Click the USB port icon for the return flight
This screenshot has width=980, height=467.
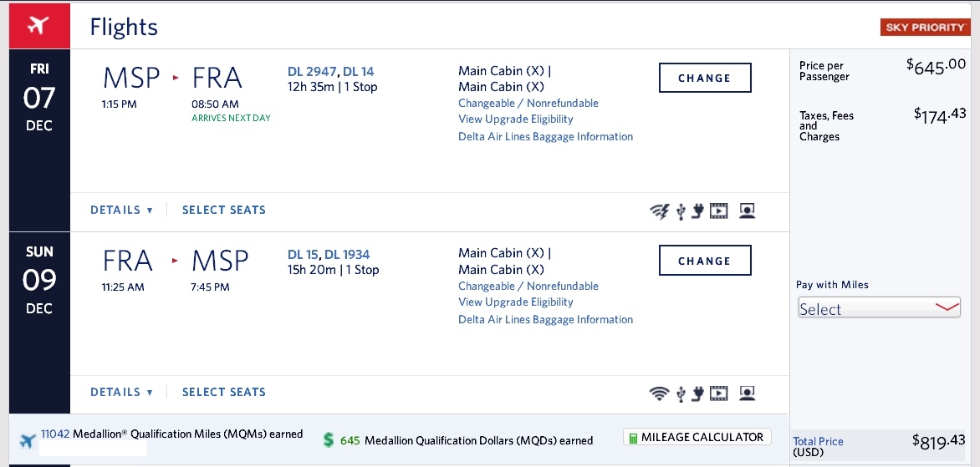click(x=681, y=393)
